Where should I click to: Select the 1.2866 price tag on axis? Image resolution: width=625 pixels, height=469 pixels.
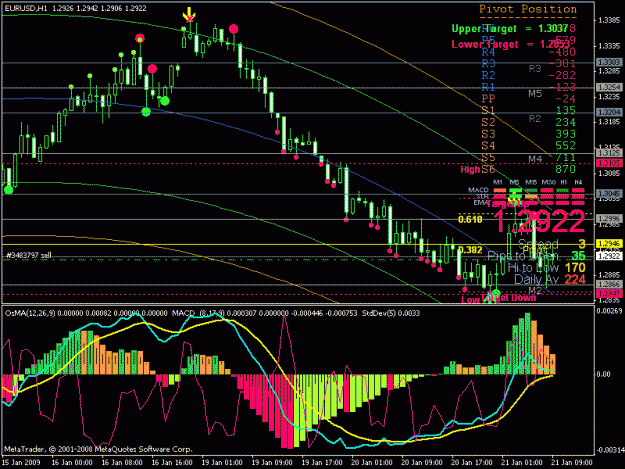tap(609, 284)
